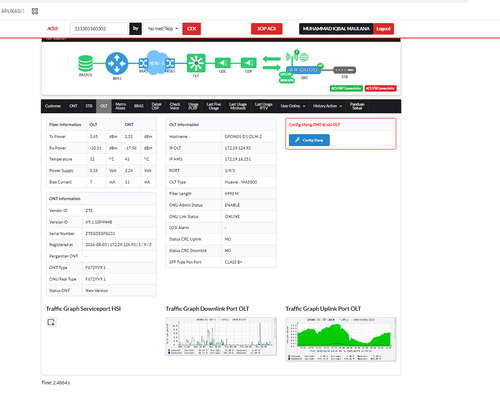Click the Config Ulang ONT di sisi OLT heading
This screenshot has width=500, height=393.
click(x=314, y=125)
